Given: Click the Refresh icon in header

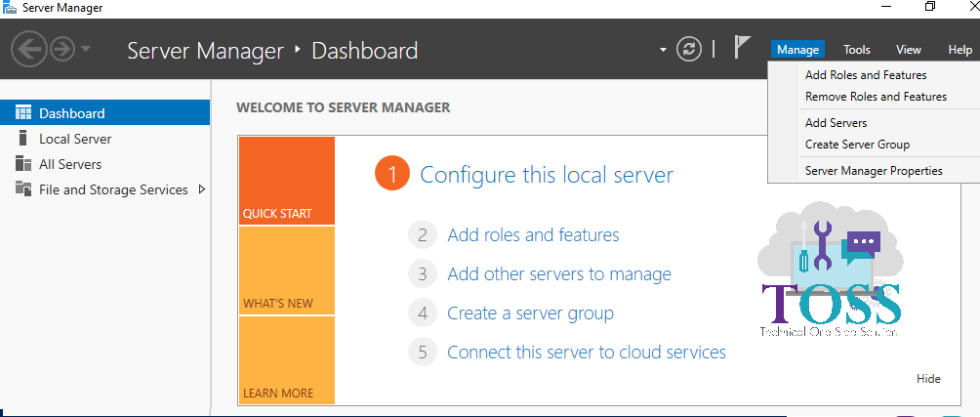Looking at the screenshot, I should pos(689,50).
